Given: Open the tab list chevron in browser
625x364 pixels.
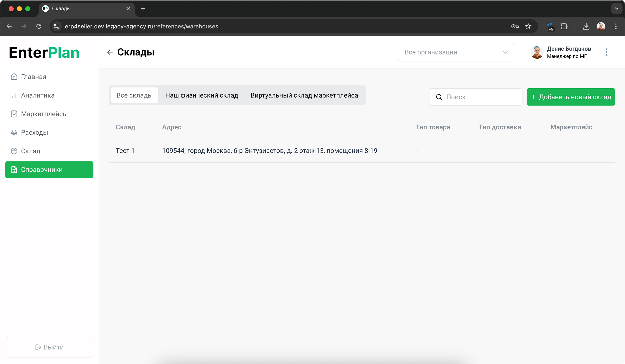Looking at the screenshot, I should (x=616, y=9).
